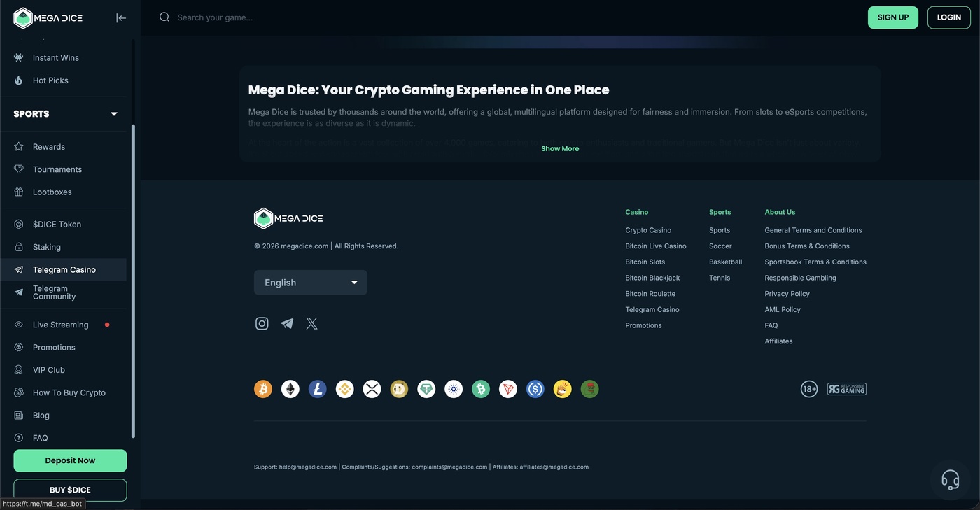The width and height of the screenshot is (980, 510).
Task: Open the English language dropdown
Action: click(x=311, y=283)
